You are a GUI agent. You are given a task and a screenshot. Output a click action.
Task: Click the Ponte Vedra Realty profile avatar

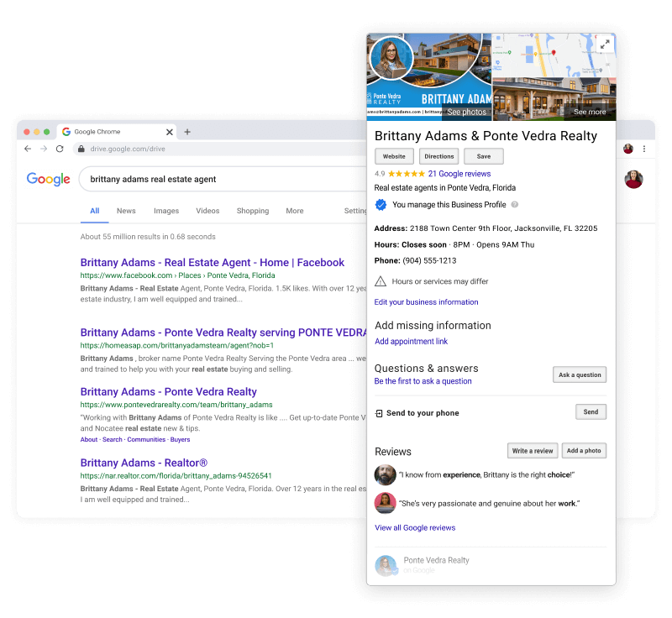(386, 565)
